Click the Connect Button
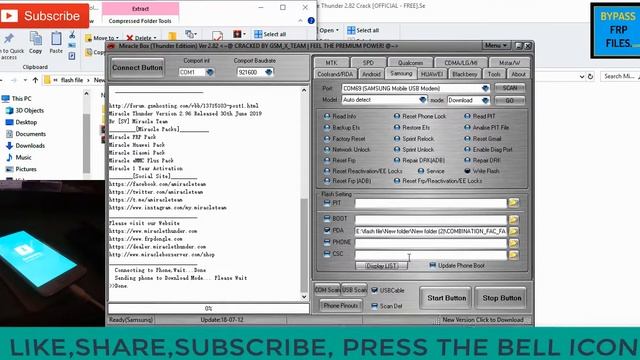 click(138, 68)
